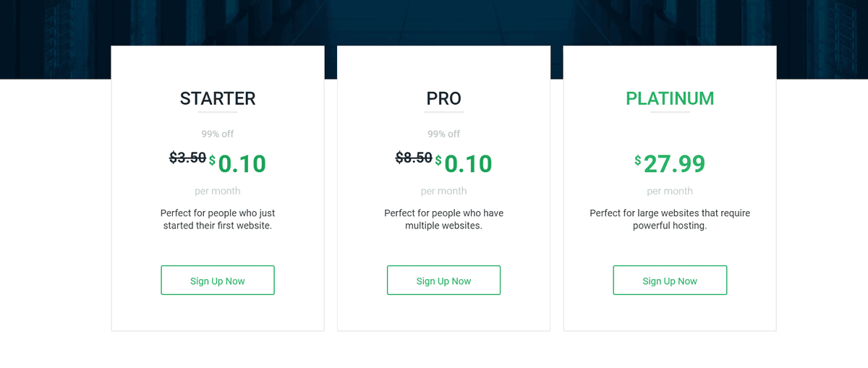Click the Starter plan's $0.10 price

[x=242, y=164]
